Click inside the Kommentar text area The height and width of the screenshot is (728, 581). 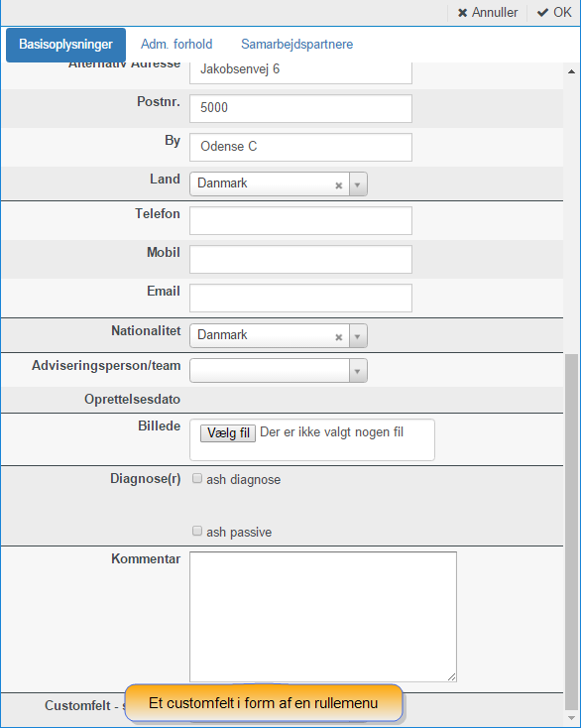[x=323, y=617]
